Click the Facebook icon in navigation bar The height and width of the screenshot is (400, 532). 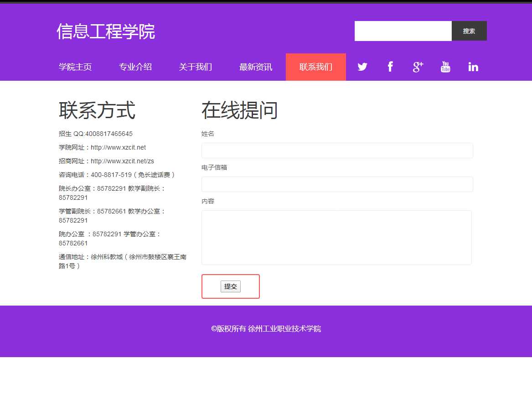click(x=390, y=67)
